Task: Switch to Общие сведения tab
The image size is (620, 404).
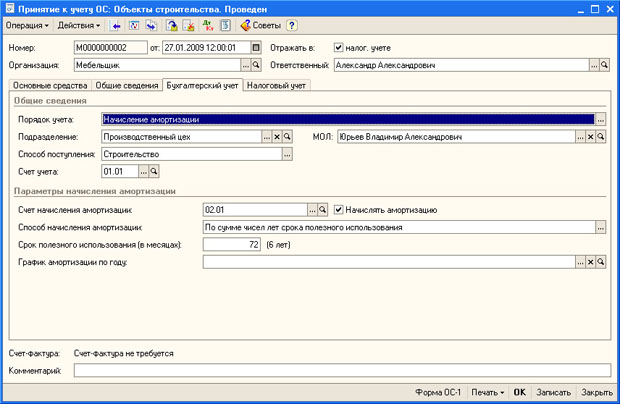Action: tap(127, 85)
